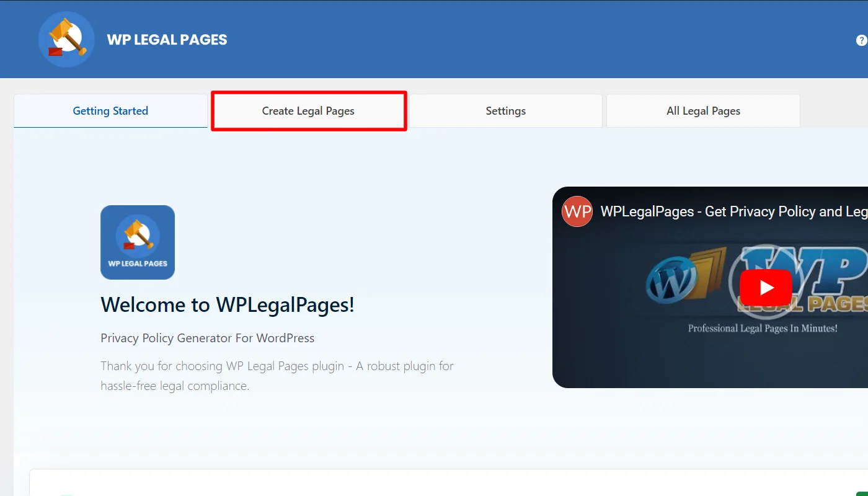This screenshot has height=496, width=868.
Task: Open the WPLegalPages video title link
Action: click(732, 211)
